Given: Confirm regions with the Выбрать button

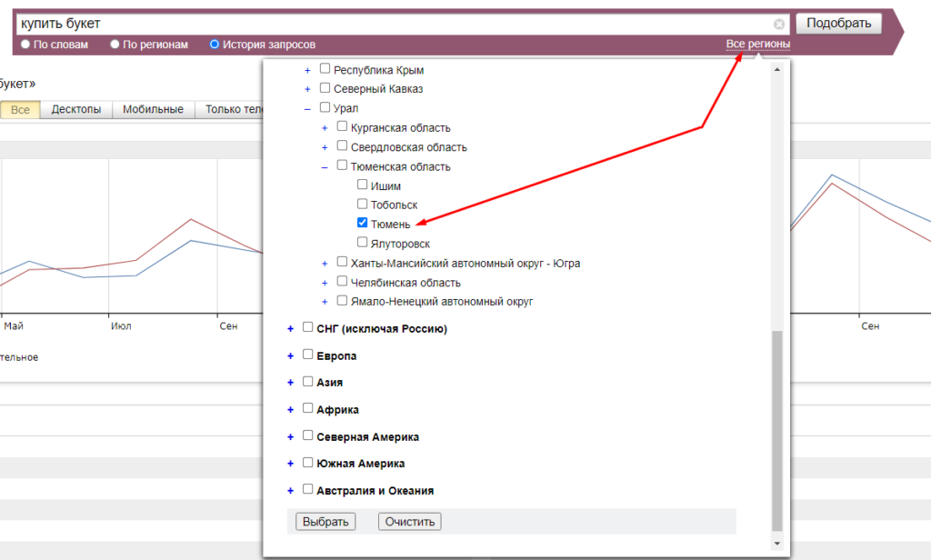Looking at the screenshot, I should (325, 522).
